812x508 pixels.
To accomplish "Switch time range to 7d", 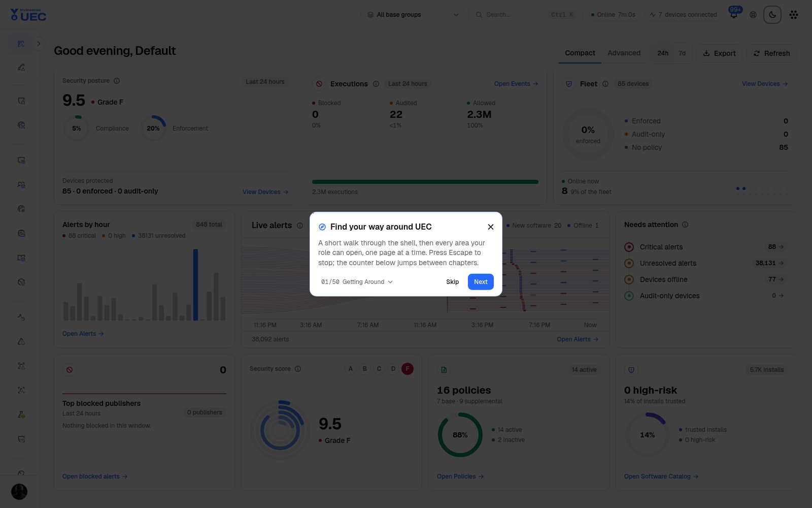I will point(682,53).
